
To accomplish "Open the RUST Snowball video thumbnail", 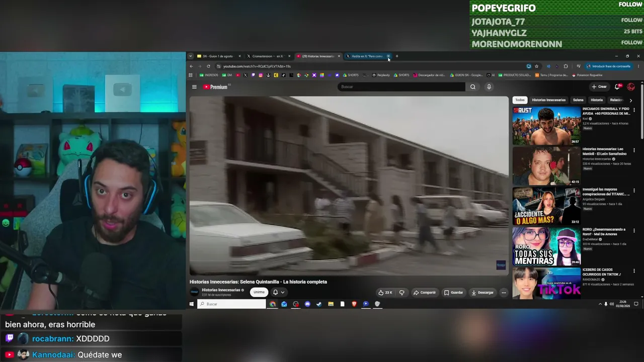I will tap(546, 125).
